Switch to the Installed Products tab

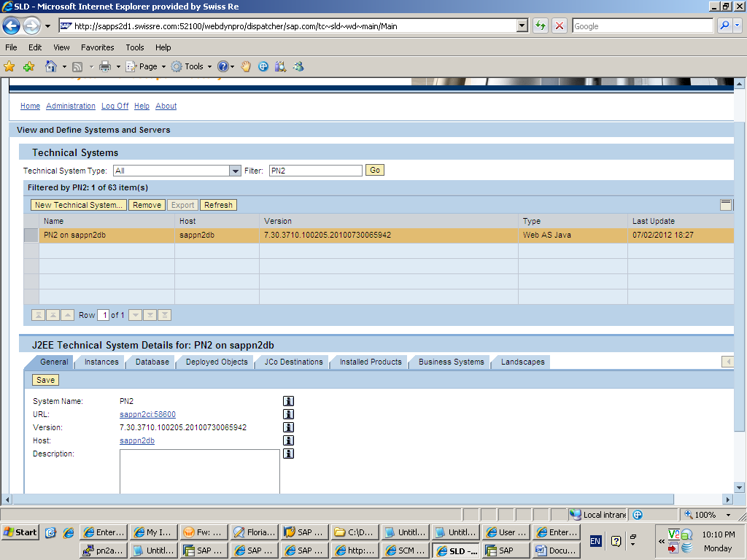(371, 362)
